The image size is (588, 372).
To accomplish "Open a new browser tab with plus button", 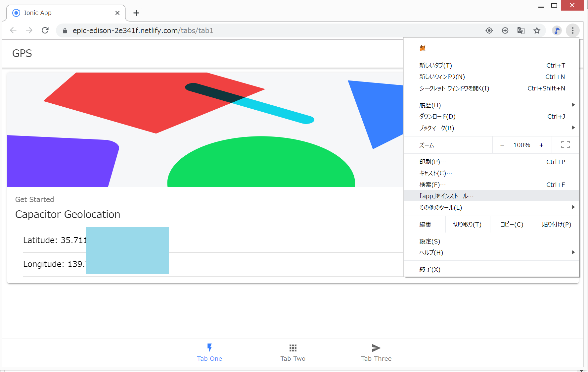I will (x=136, y=13).
